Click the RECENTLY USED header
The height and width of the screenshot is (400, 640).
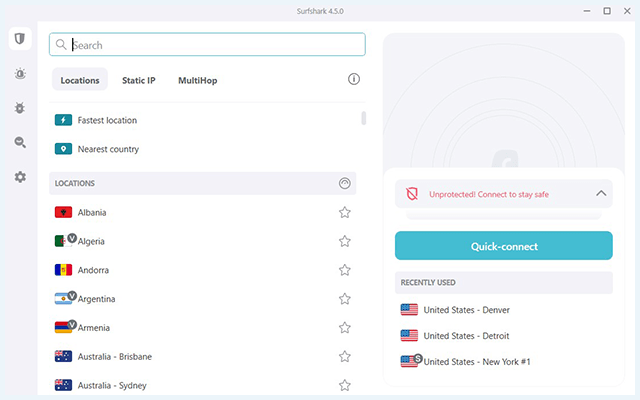(504, 282)
